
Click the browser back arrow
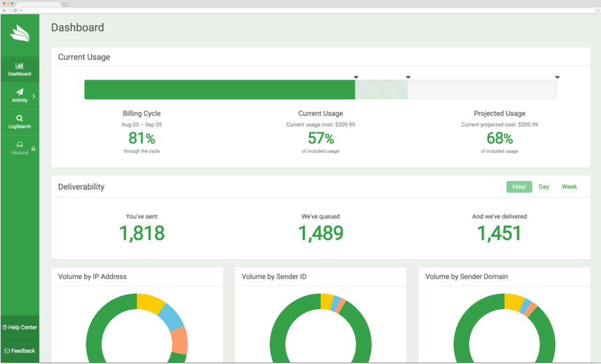4,10
